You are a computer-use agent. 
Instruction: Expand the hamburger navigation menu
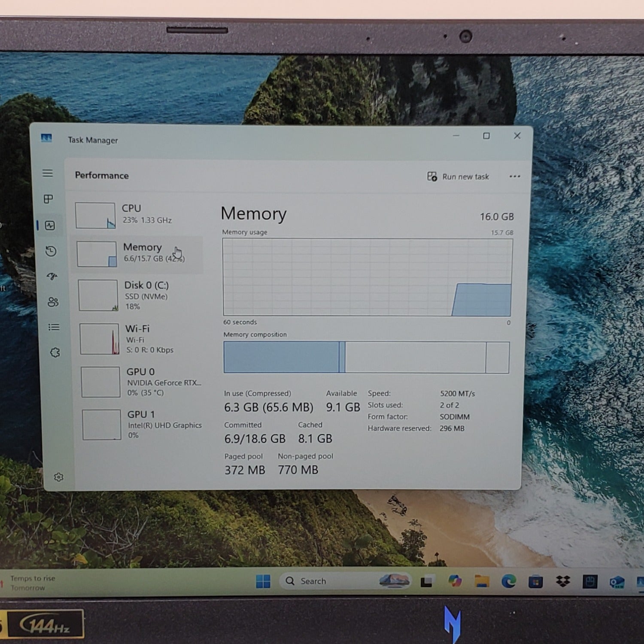48,173
